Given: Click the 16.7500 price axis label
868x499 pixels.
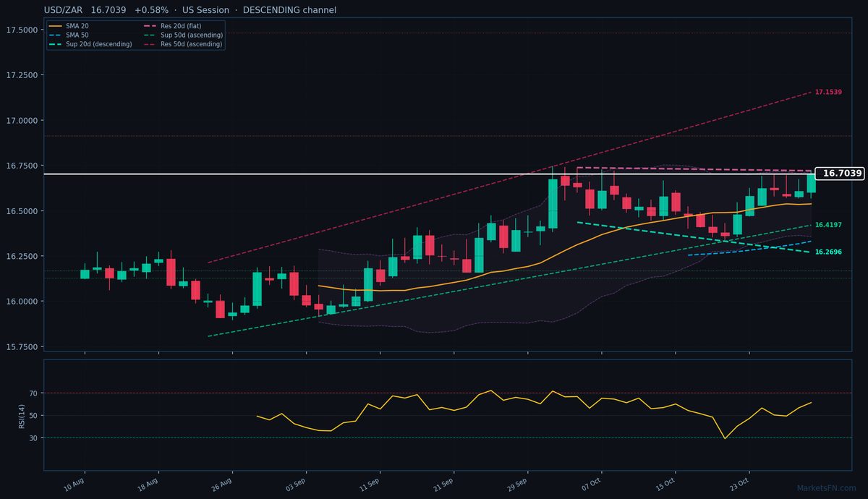Looking at the screenshot, I should point(22,166).
